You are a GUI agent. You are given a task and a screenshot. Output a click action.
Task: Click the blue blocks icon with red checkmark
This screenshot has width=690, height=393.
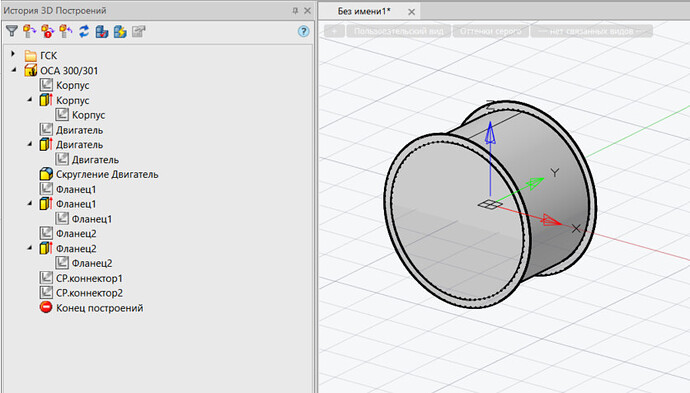click(102, 31)
